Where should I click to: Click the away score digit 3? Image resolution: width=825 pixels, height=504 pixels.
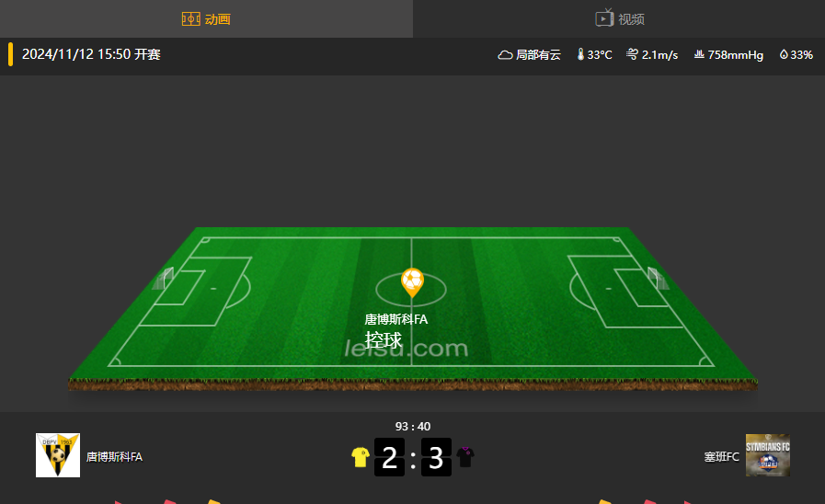(x=436, y=457)
